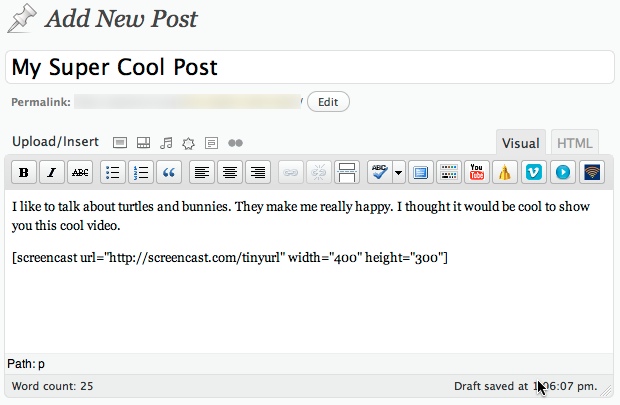Click the YouTube embed icon
The width and height of the screenshot is (620, 405).
point(478,172)
